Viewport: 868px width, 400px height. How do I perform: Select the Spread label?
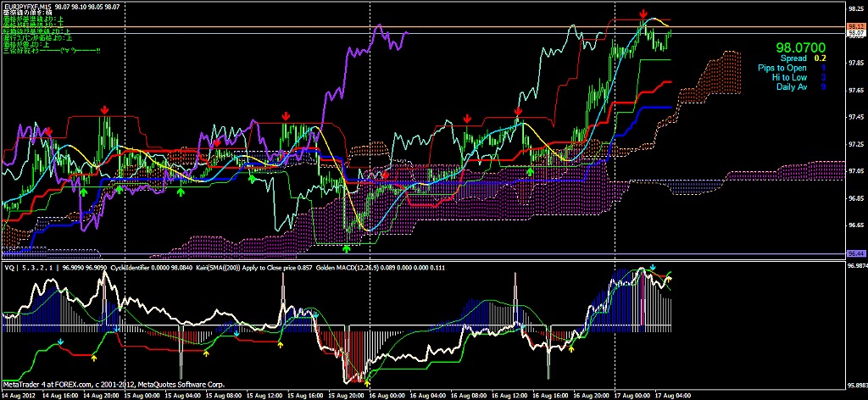click(794, 58)
